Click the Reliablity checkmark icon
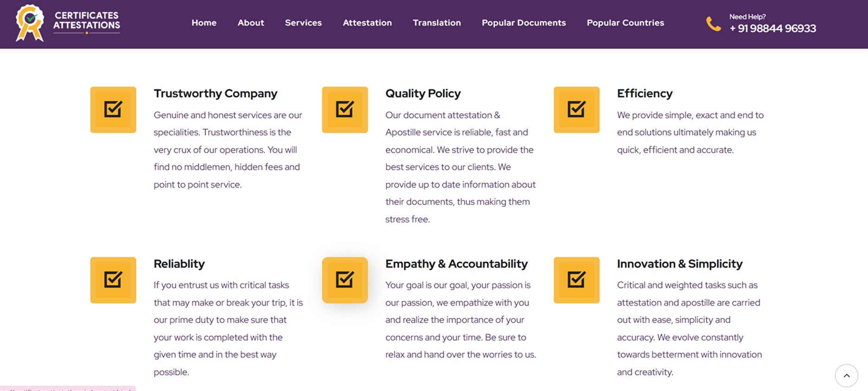This screenshot has height=391, width=868. click(x=113, y=280)
